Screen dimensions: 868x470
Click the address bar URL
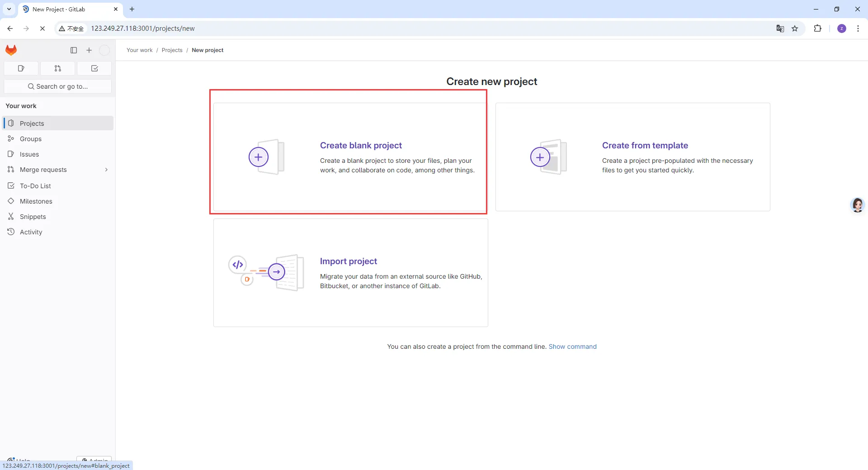point(143,28)
